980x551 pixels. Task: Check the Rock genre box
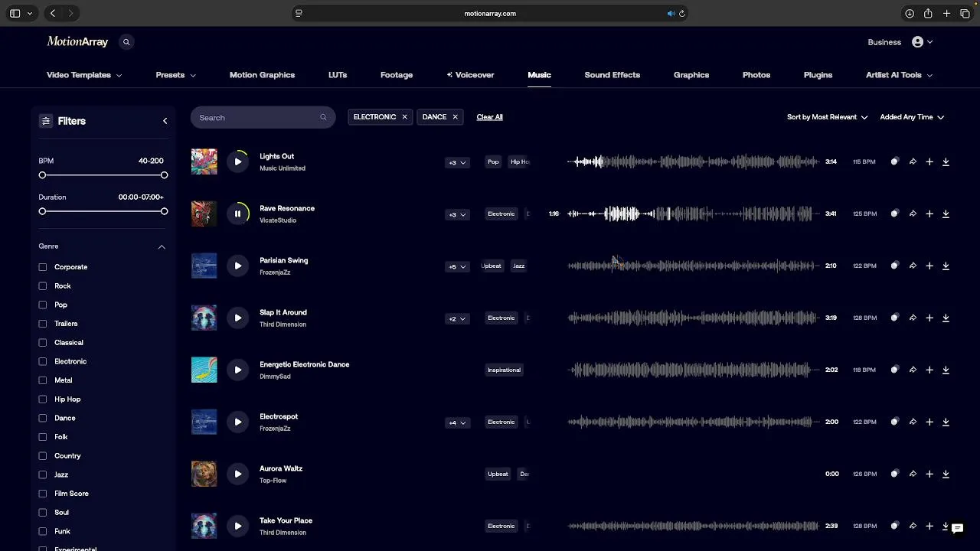pyautogui.click(x=43, y=286)
